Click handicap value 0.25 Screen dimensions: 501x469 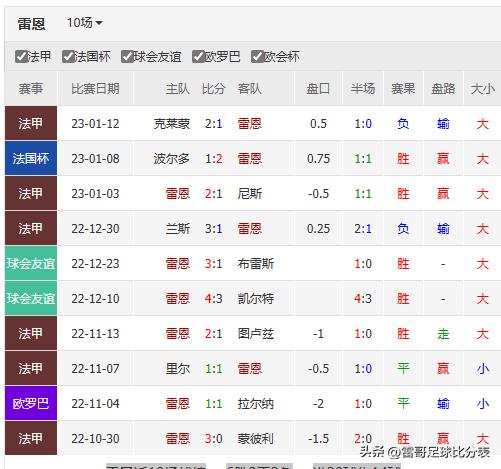[318, 229]
